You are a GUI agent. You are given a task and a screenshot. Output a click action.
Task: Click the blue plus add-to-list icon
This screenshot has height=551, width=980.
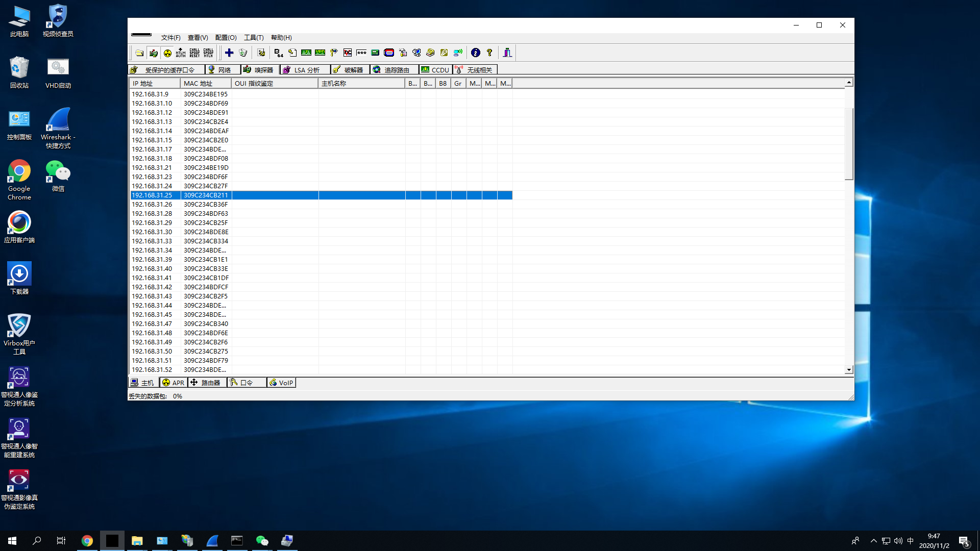pos(229,53)
